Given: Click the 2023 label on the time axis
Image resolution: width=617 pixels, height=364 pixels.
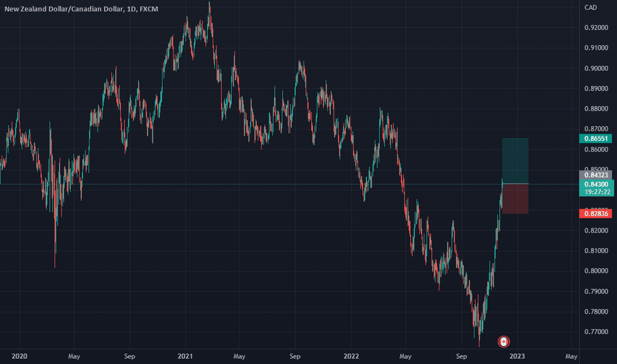Looking at the screenshot, I should tap(517, 356).
